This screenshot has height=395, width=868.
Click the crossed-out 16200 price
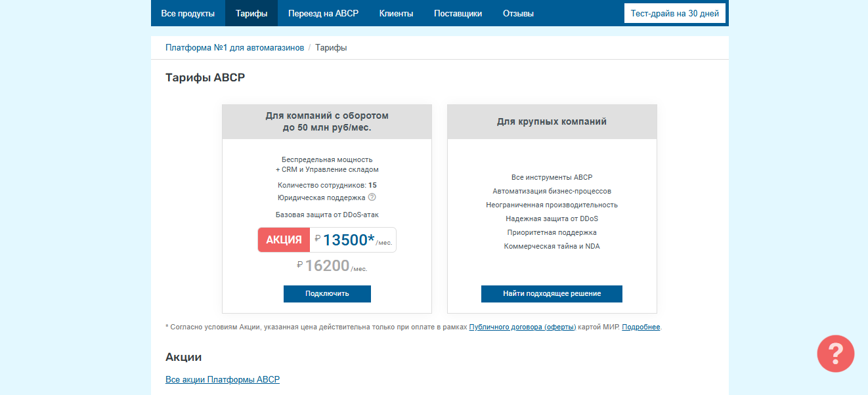(x=327, y=266)
